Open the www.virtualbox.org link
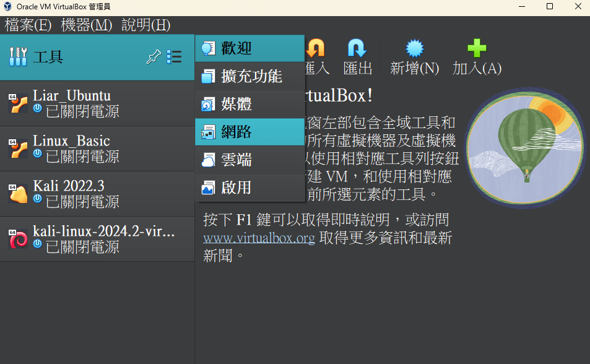This screenshot has height=364, width=590. click(x=259, y=238)
